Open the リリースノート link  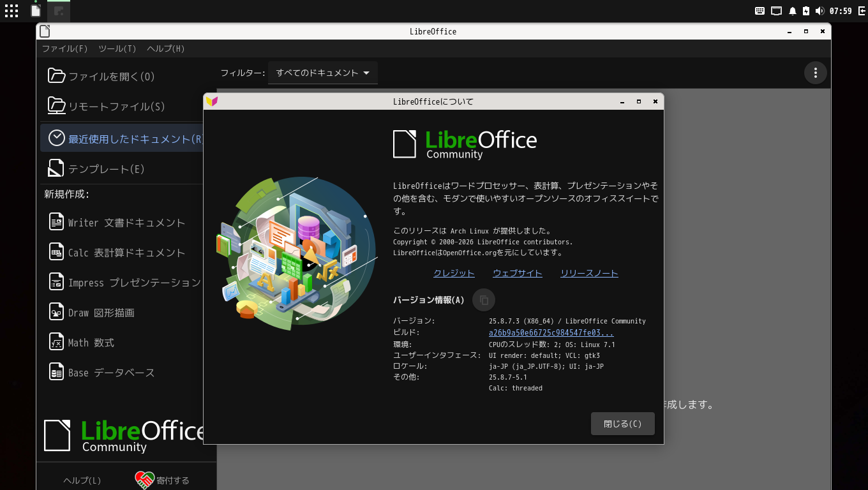click(x=589, y=273)
